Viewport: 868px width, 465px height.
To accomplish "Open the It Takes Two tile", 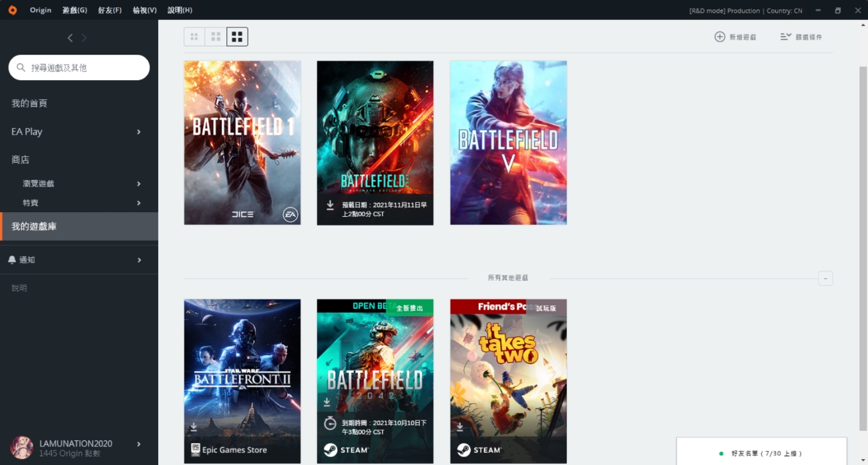I will (x=509, y=381).
